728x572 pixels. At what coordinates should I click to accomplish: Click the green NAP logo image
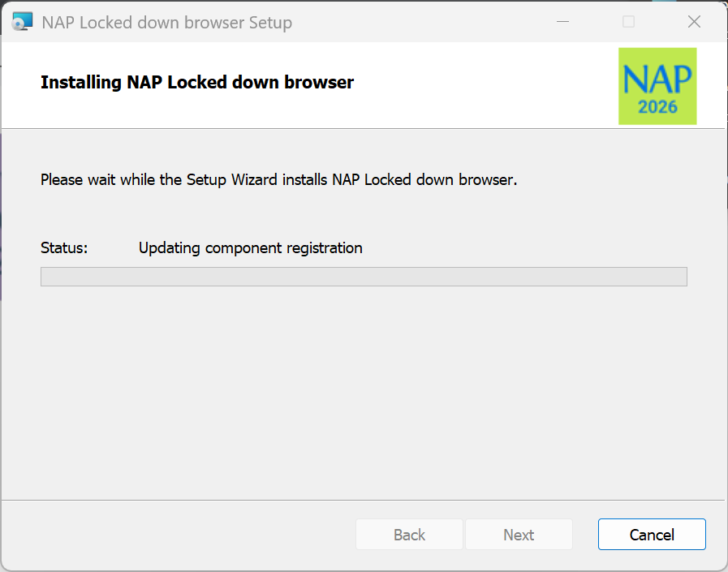[657, 85]
